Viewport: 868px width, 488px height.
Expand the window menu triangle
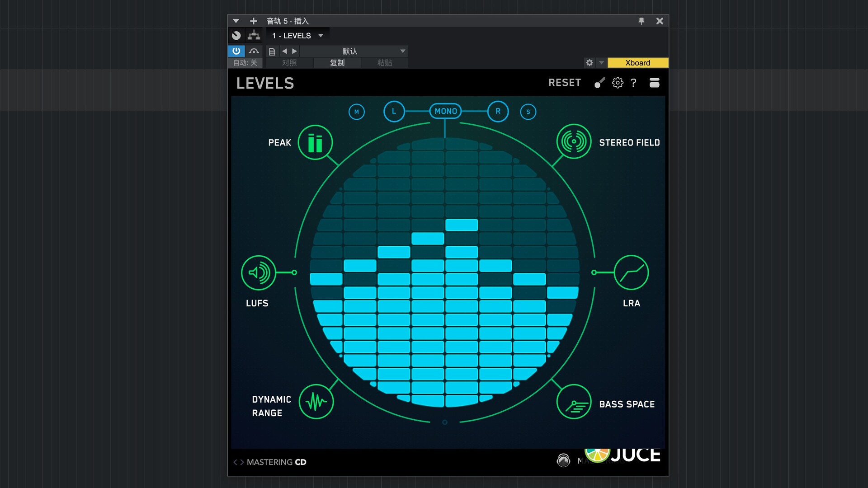click(x=236, y=21)
